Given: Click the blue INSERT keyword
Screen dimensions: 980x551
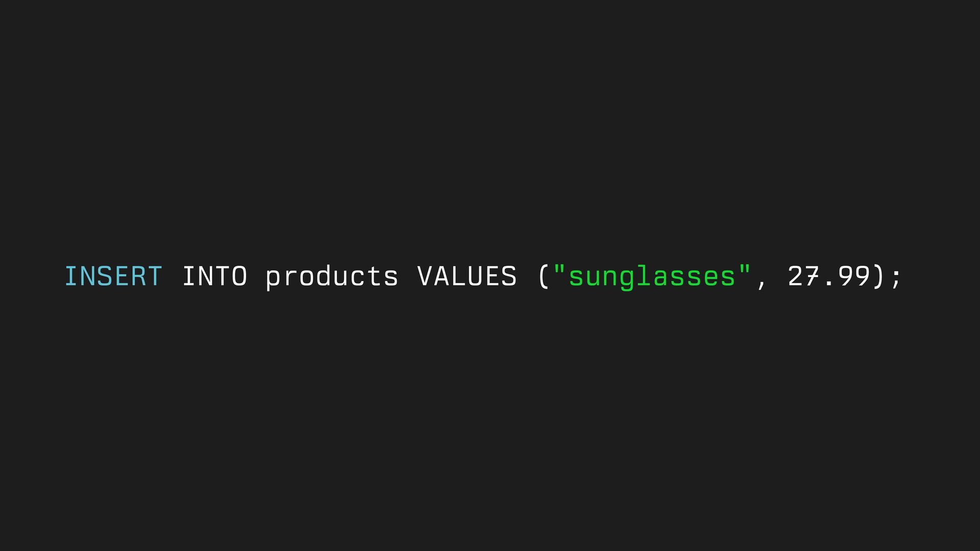Looking at the screenshot, I should point(113,277).
